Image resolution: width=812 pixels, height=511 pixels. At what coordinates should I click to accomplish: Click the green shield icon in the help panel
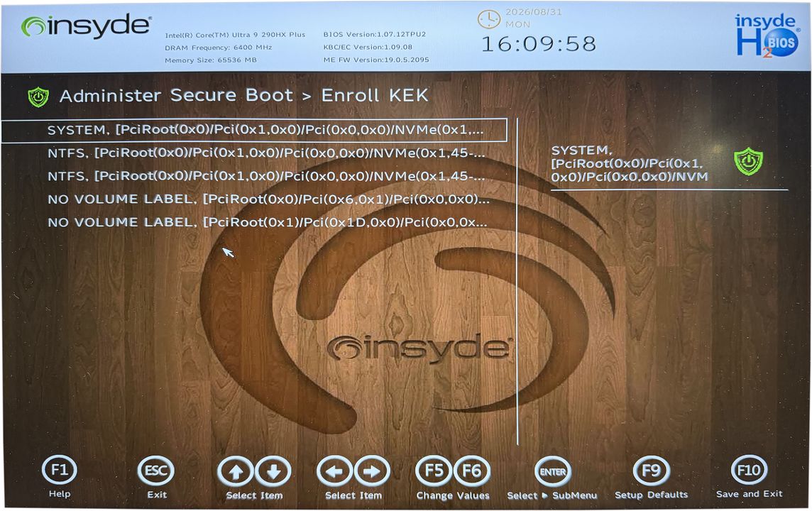tap(748, 162)
